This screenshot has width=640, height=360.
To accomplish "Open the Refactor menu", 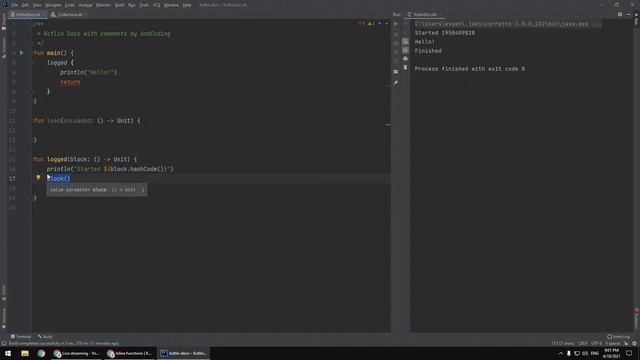I will pyautogui.click(x=103, y=5).
